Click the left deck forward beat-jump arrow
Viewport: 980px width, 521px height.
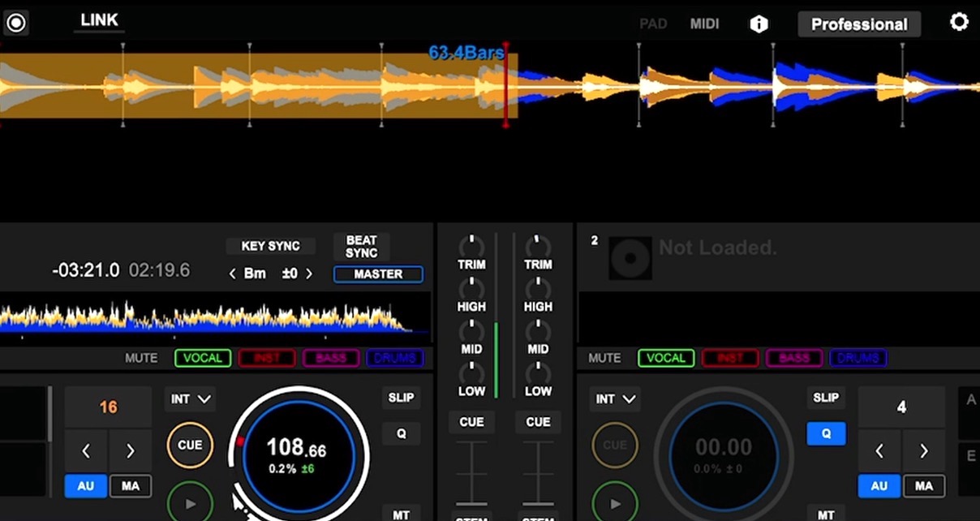[x=130, y=451]
